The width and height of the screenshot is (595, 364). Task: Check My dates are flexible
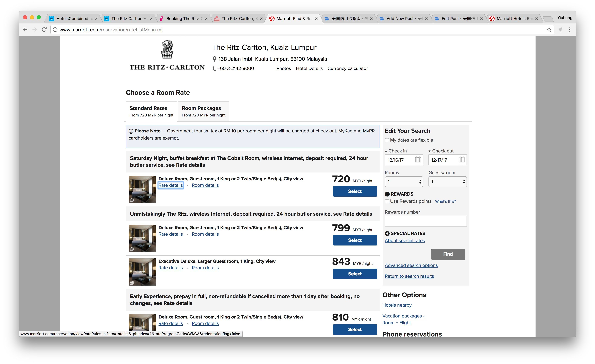click(387, 140)
